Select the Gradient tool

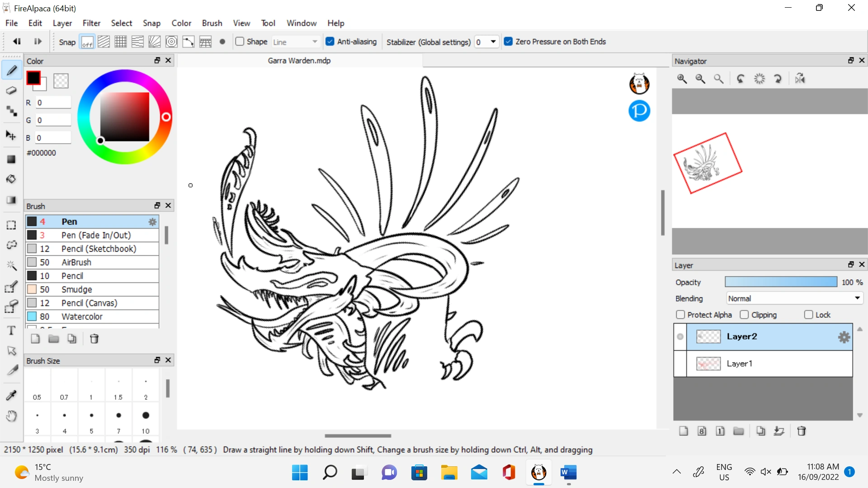[11, 200]
